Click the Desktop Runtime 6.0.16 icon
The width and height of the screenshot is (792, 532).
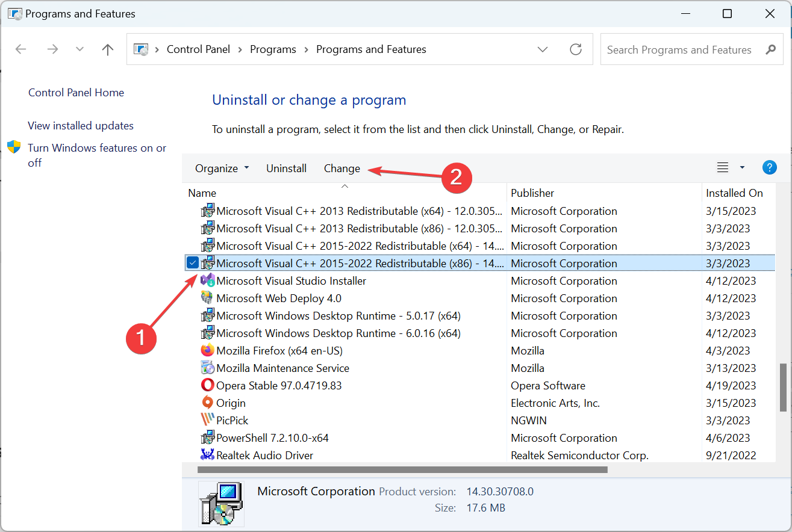pyautogui.click(x=208, y=333)
